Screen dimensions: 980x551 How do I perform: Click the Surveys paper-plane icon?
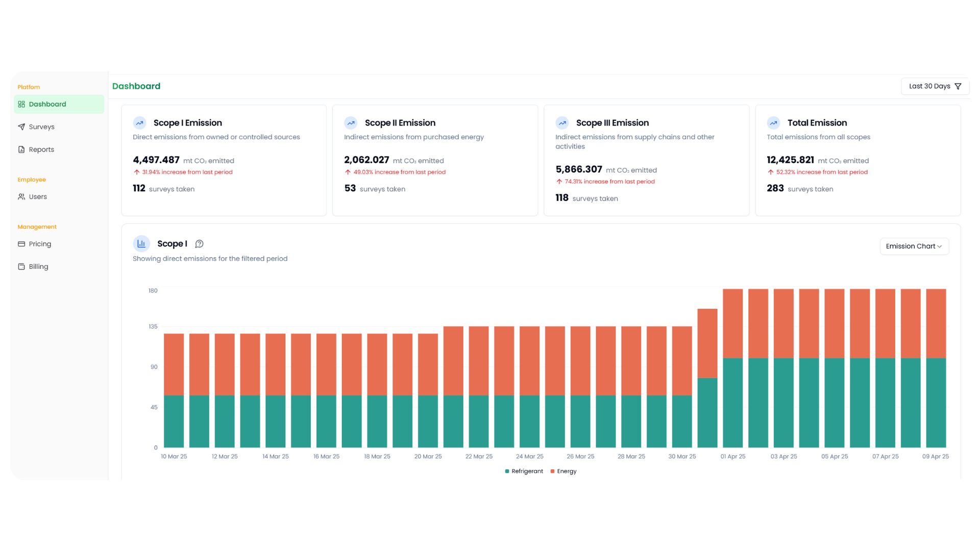pos(21,127)
